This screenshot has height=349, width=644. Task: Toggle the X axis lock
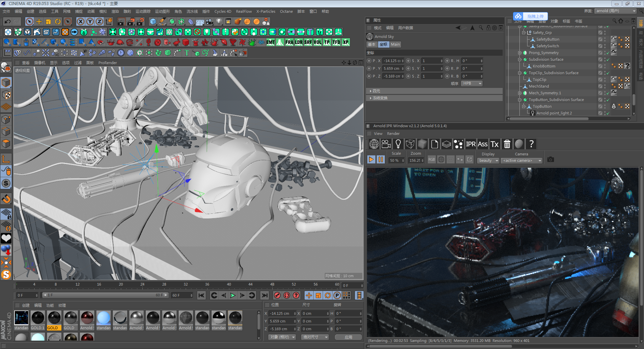pos(81,22)
